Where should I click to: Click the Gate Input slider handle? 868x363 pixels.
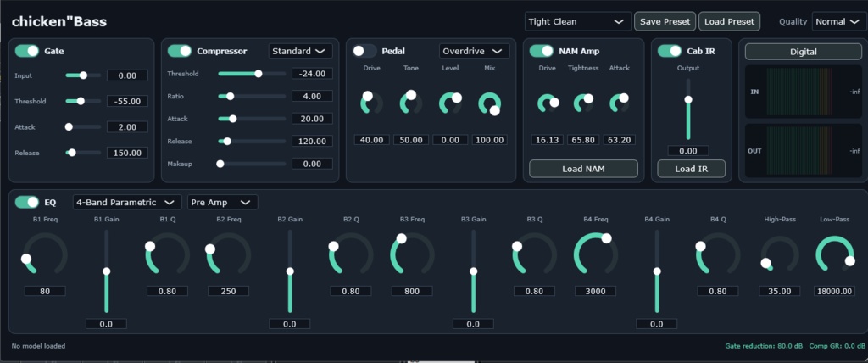83,75
